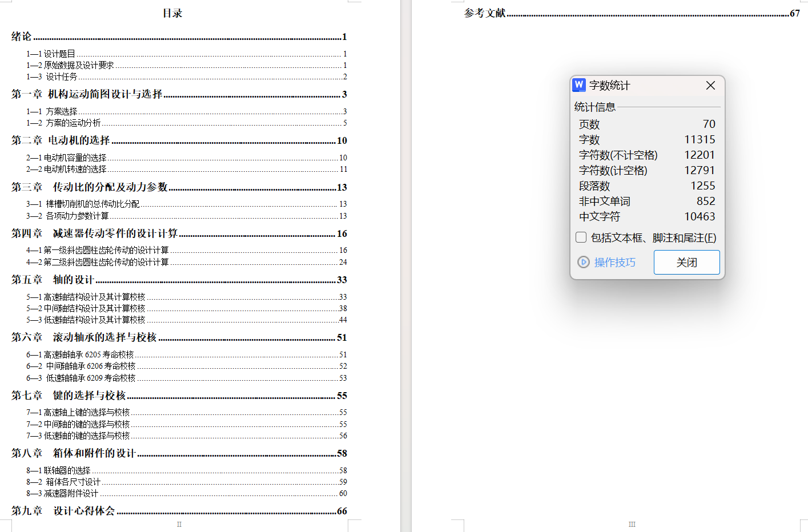The height and width of the screenshot is (532, 808).
Task: Go to 第八章 箱体和附件的设计
Action: click(179, 453)
